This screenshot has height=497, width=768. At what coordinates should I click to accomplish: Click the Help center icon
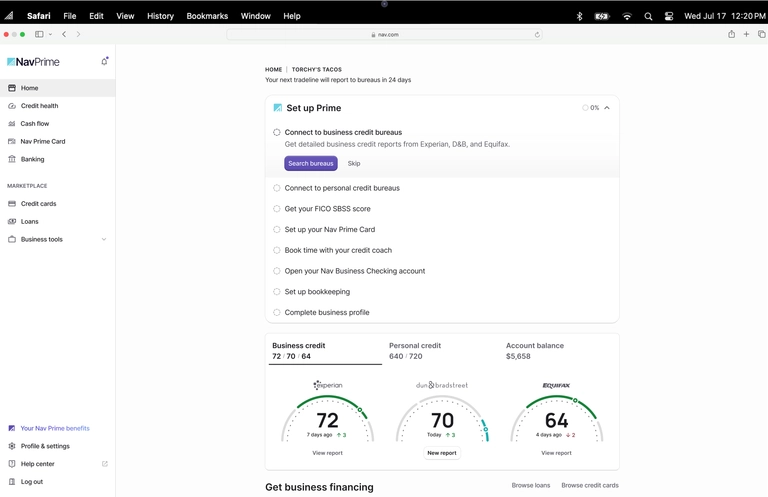tap(12, 464)
